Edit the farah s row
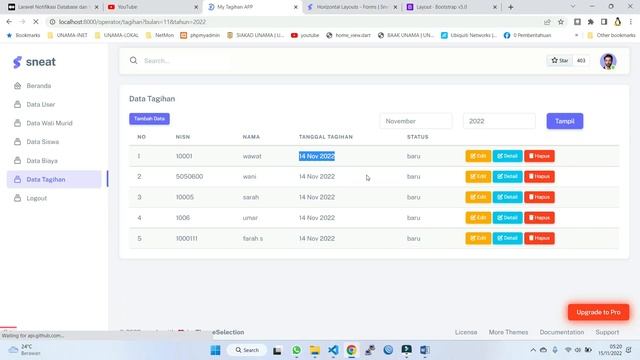The image size is (640, 360). tap(478, 238)
